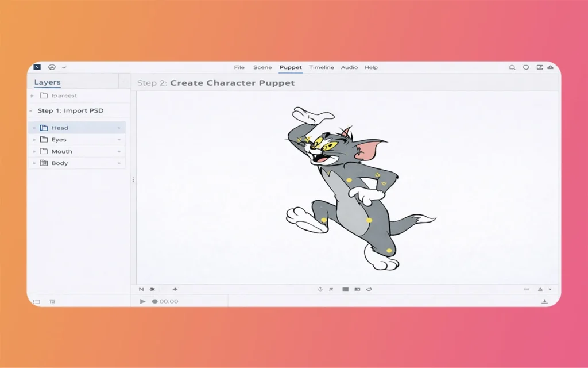Toggle the N mode switch in bottom toolbar
This screenshot has height=368, width=588.
coord(141,289)
